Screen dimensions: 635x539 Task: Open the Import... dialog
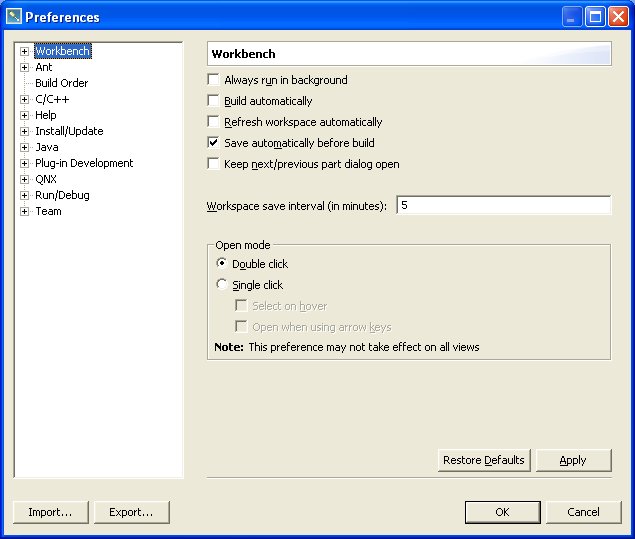point(50,512)
